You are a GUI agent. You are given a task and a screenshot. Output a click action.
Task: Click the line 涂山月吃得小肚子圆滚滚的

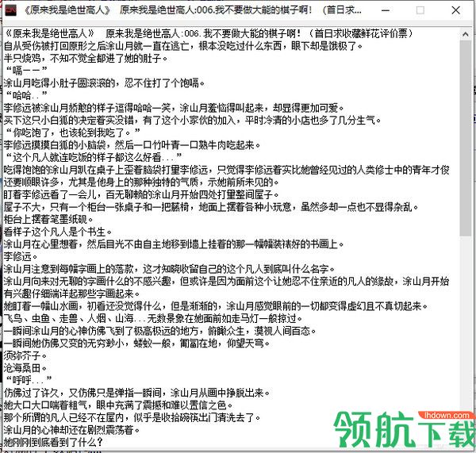click(x=104, y=83)
